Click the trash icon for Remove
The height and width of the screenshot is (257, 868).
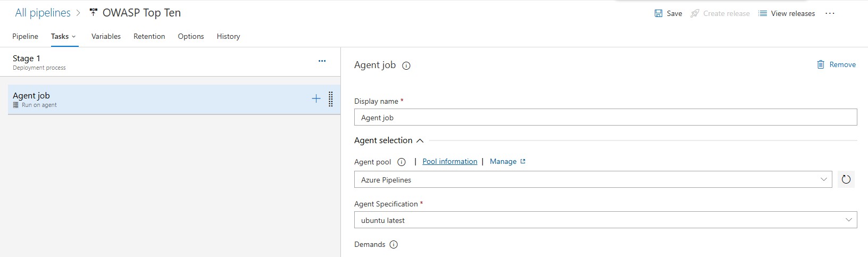coord(821,64)
